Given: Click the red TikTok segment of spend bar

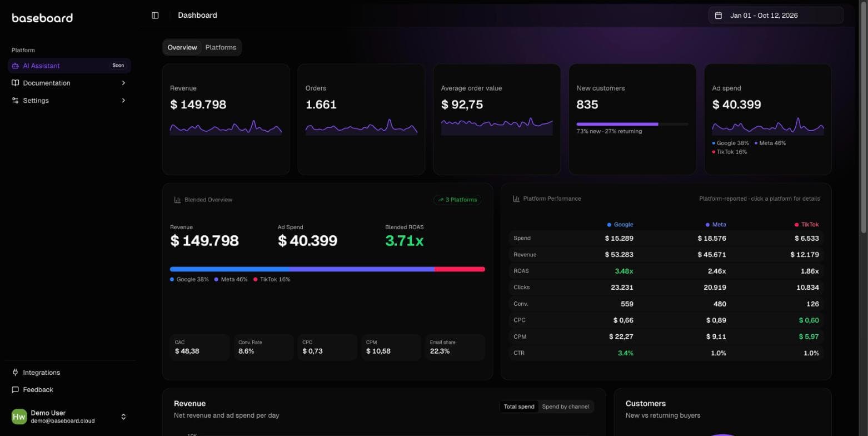Looking at the screenshot, I should (460, 269).
